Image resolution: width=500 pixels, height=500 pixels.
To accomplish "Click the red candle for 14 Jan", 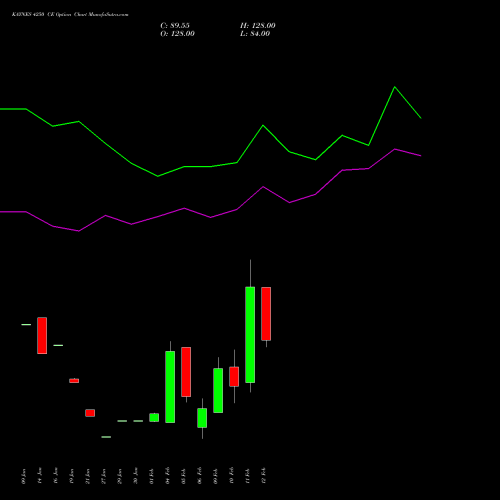I will [42, 335].
